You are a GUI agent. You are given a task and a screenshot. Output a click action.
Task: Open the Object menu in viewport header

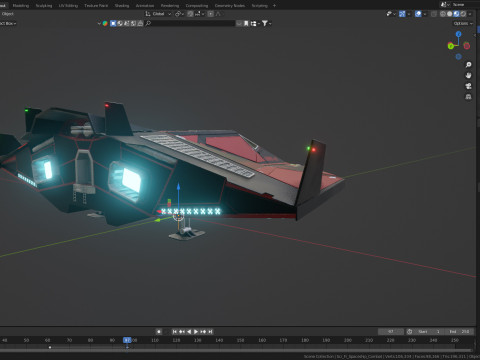[7, 14]
